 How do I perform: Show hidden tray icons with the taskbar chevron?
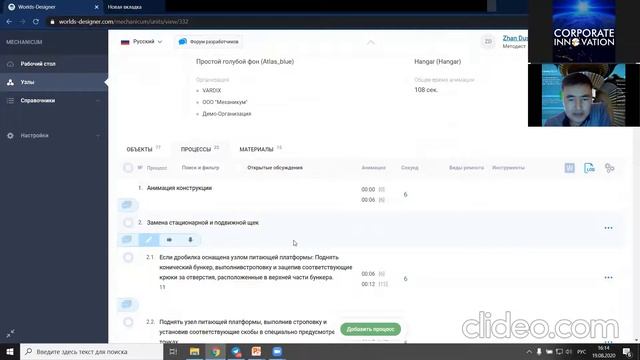529,351
